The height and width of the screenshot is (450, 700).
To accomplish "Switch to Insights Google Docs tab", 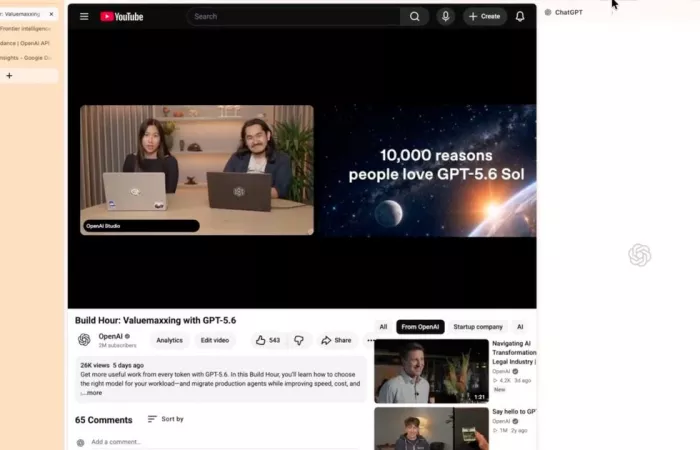I will 28,58.
